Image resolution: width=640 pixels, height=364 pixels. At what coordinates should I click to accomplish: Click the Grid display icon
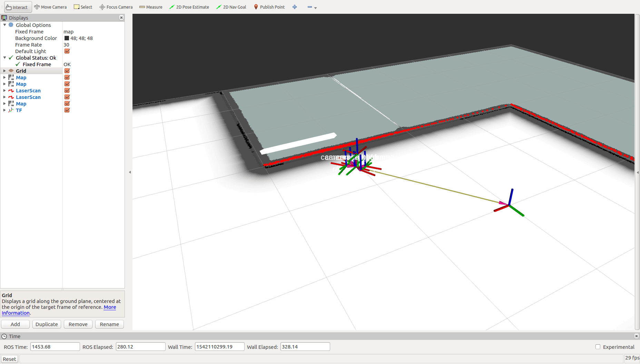(x=11, y=71)
